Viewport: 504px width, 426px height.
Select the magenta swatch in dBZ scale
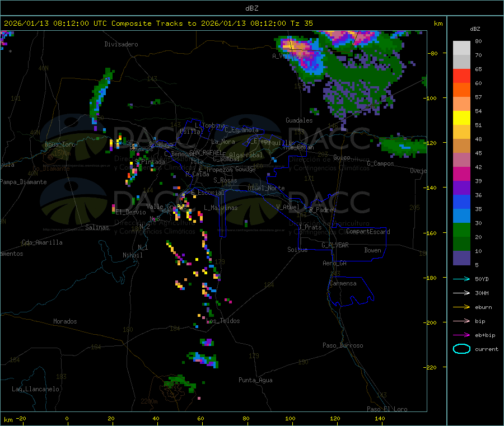tap(461, 174)
